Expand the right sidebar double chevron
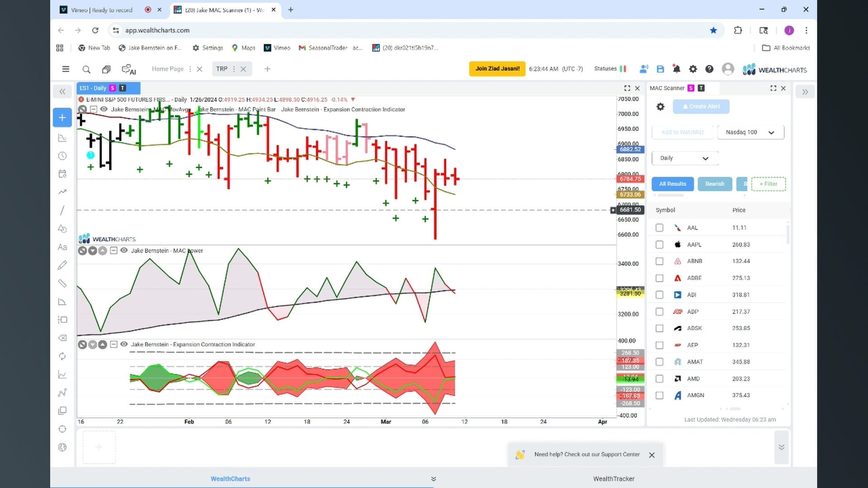Image resolution: width=868 pixels, height=488 pixels. (805, 92)
